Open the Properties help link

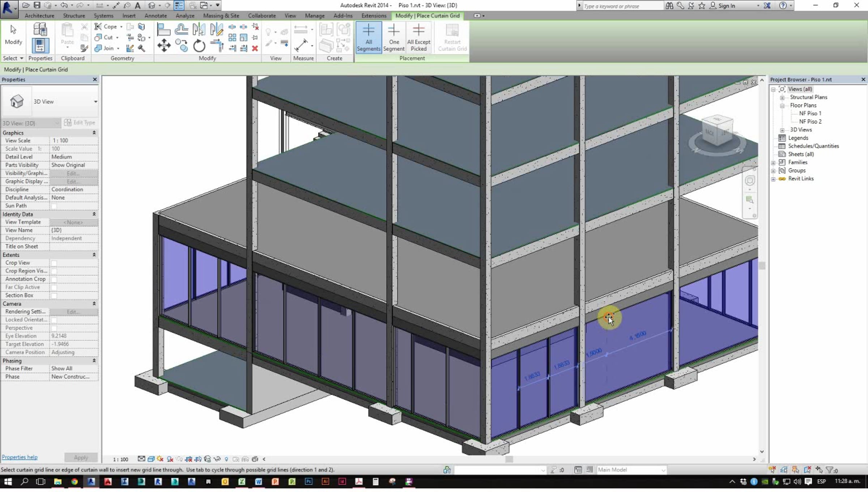pyautogui.click(x=20, y=457)
